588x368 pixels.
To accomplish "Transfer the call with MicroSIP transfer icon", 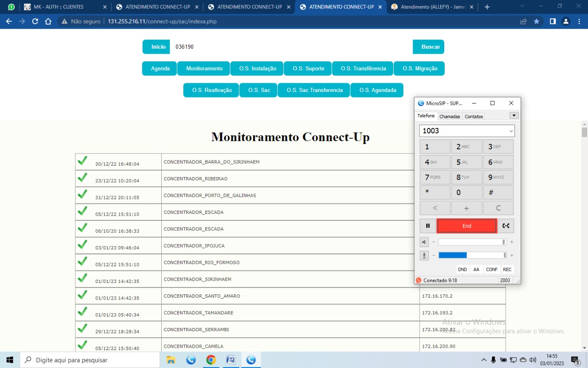I will click(506, 226).
